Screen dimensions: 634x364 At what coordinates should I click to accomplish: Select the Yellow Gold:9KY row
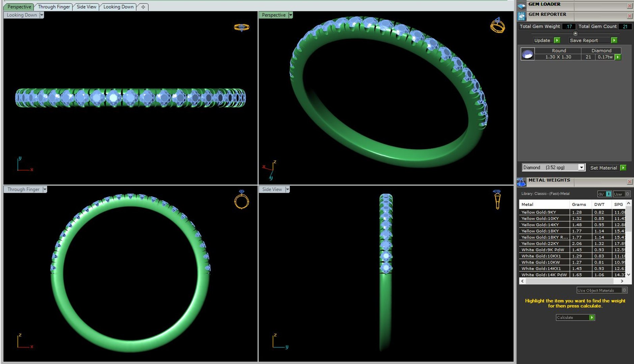coord(572,212)
